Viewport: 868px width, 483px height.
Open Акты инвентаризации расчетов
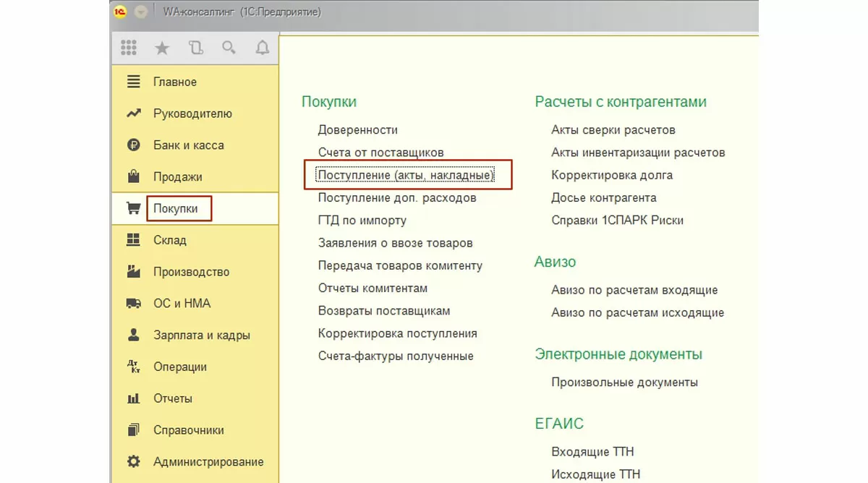pos(638,153)
